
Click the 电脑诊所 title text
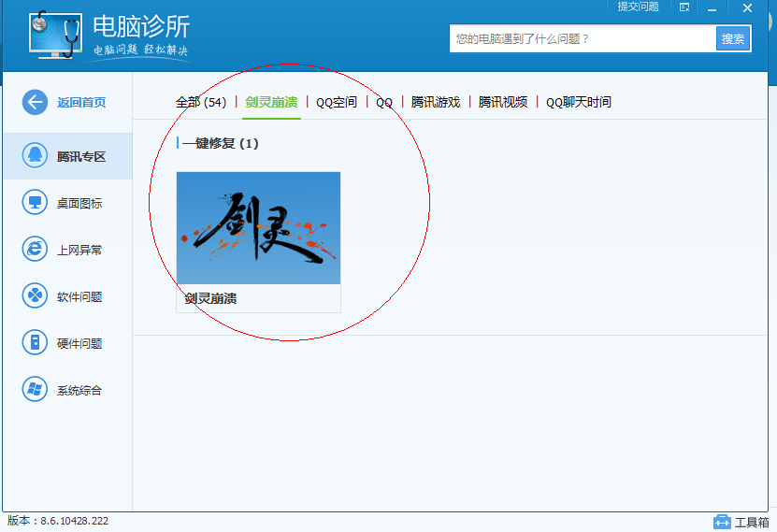click(141, 26)
